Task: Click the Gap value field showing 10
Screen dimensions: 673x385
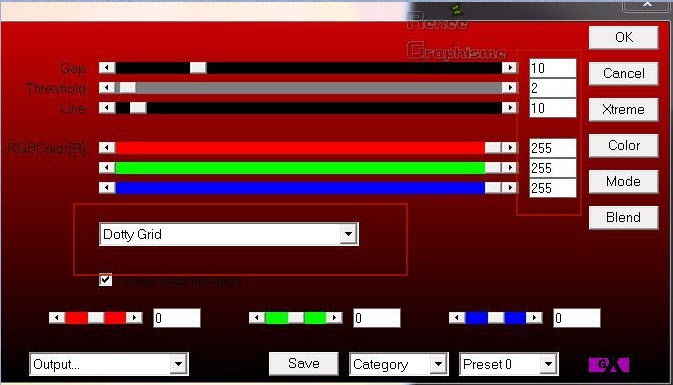Action: [x=552, y=68]
